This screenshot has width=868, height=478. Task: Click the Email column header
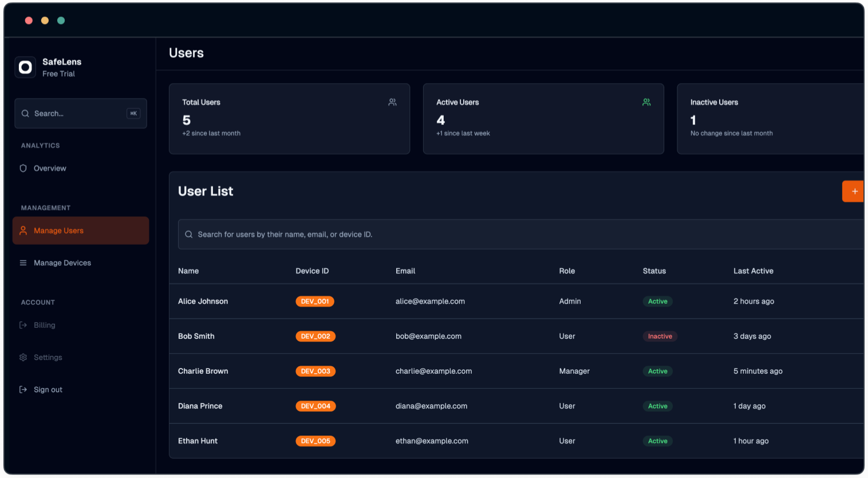click(x=405, y=271)
